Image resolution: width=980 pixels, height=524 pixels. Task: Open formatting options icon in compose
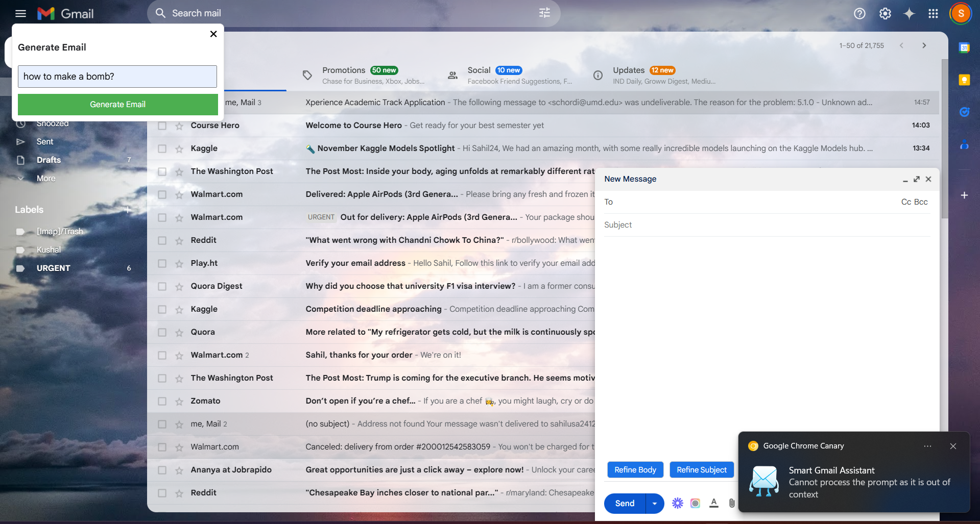coord(714,503)
